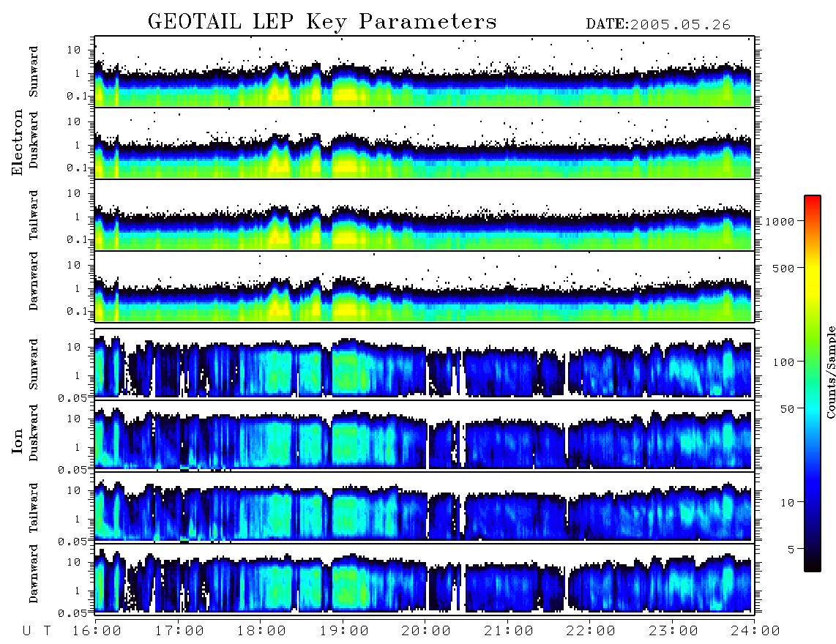Click the 19:00 time axis label

(x=344, y=631)
